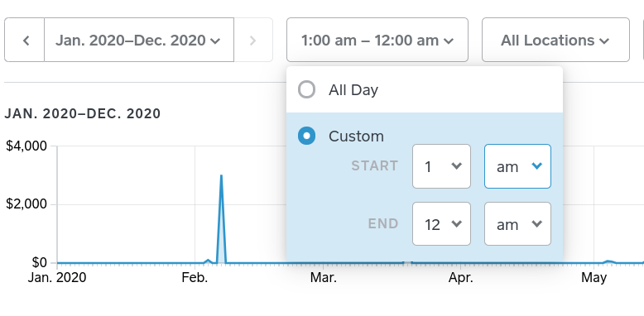
Task: Click the chevron beside All Locations
Action: coord(603,41)
